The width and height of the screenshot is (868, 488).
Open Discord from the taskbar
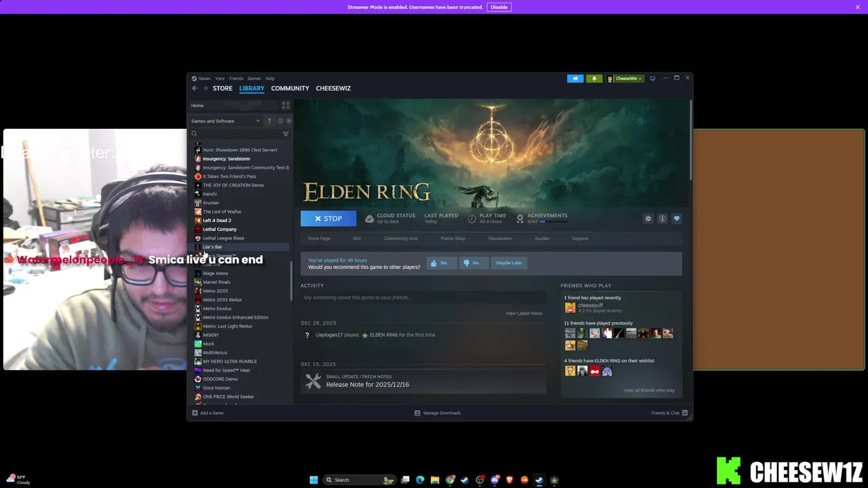495,480
